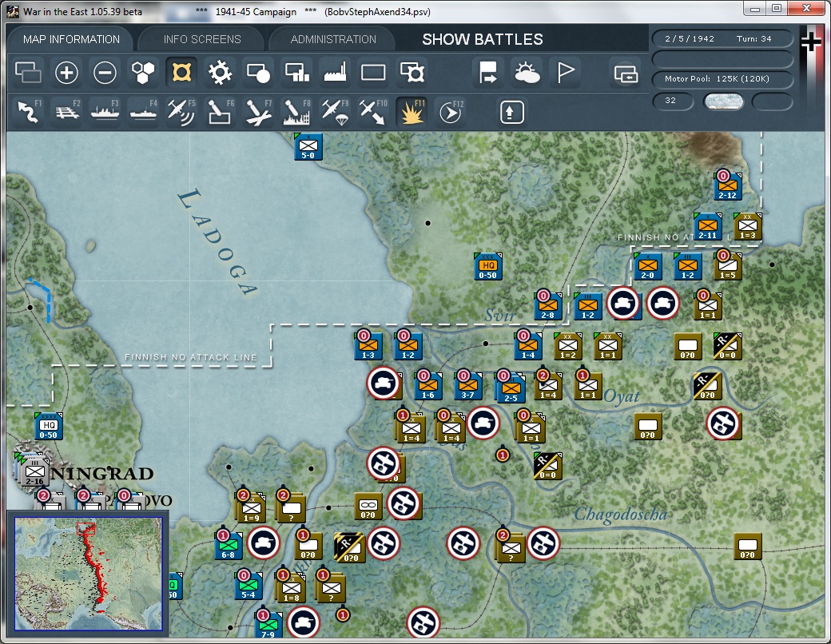The height and width of the screenshot is (644, 831).
Task: Select the Soviet 1=2 unit counter
Action: click(x=567, y=346)
